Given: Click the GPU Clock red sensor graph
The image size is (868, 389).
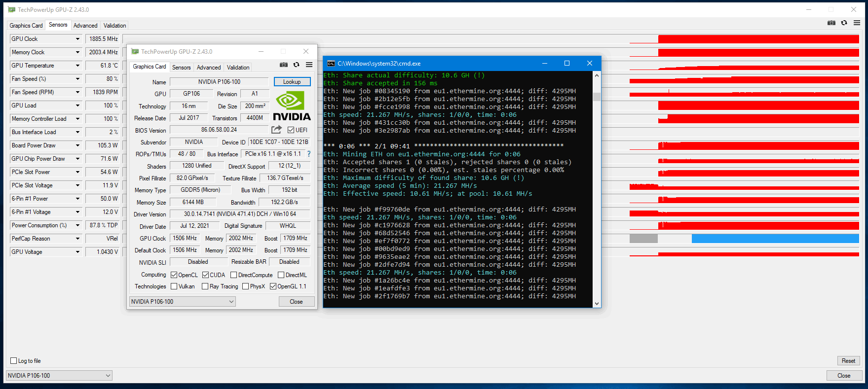Looking at the screenshot, I should [758, 39].
